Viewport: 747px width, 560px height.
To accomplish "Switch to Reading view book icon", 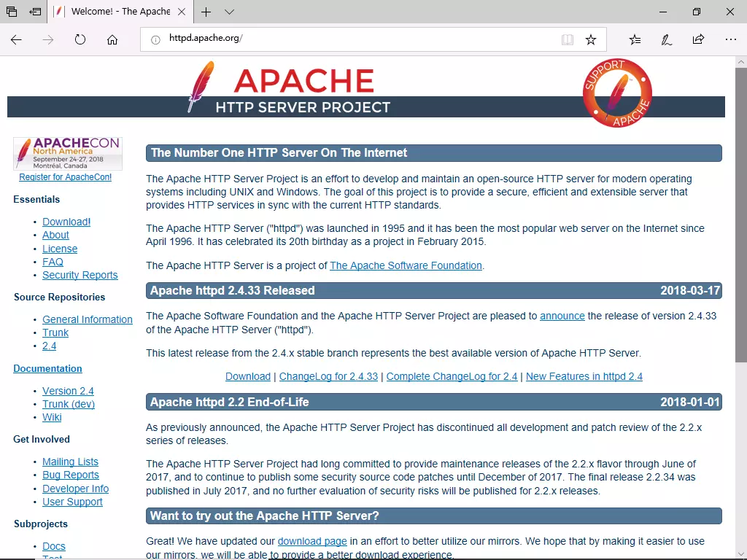I will tap(567, 39).
